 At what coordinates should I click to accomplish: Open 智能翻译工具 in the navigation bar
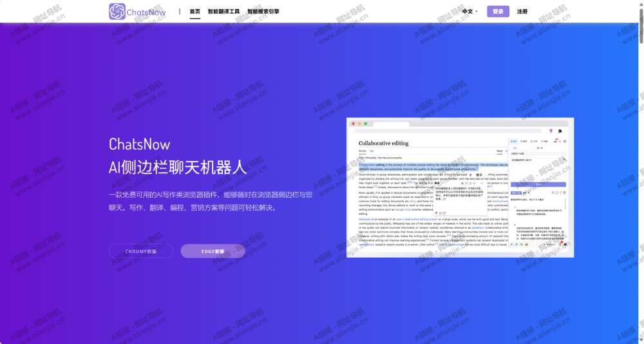224,12
